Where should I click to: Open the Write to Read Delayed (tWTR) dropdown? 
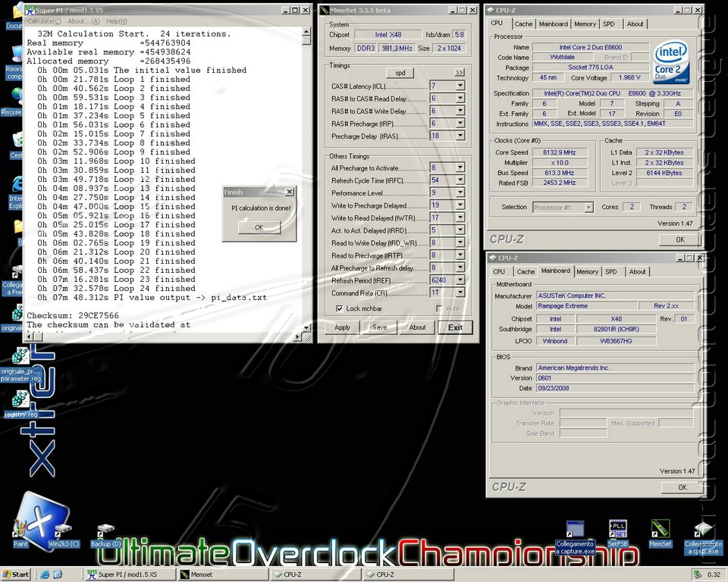[460, 217]
